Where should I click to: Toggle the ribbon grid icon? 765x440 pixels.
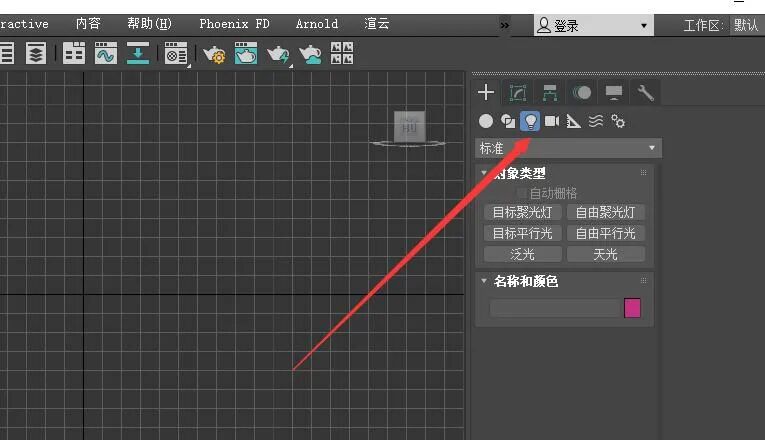pyautogui.click(x=74, y=53)
